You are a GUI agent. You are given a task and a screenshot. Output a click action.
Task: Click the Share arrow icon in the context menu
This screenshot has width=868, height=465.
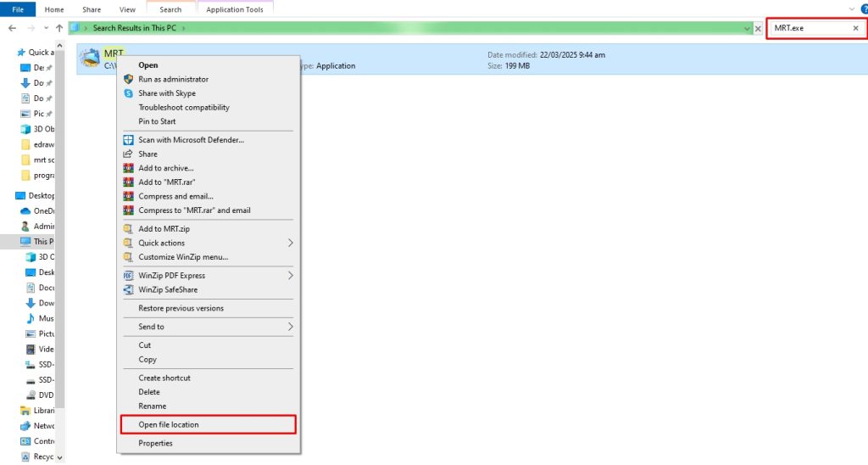tap(129, 154)
